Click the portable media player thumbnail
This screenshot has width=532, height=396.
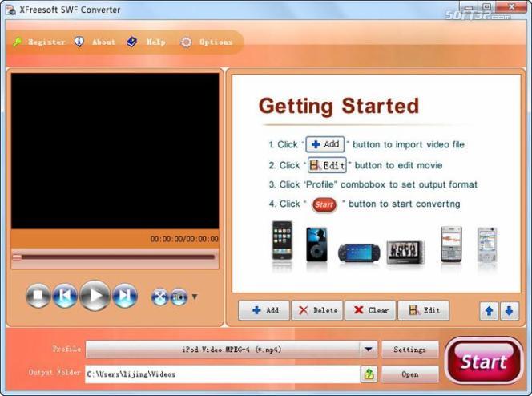(405, 253)
